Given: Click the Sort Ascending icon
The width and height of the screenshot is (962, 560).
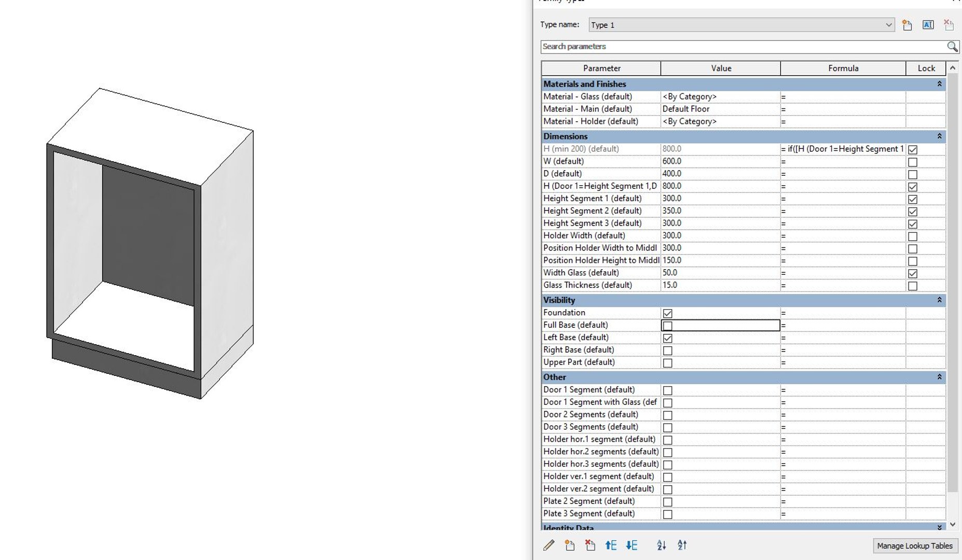Looking at the screenshot, I should 661,545.
